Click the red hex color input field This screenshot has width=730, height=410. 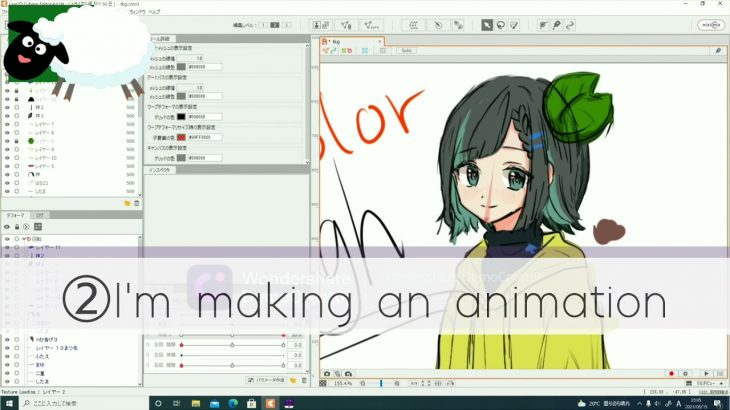coord(205,137)
